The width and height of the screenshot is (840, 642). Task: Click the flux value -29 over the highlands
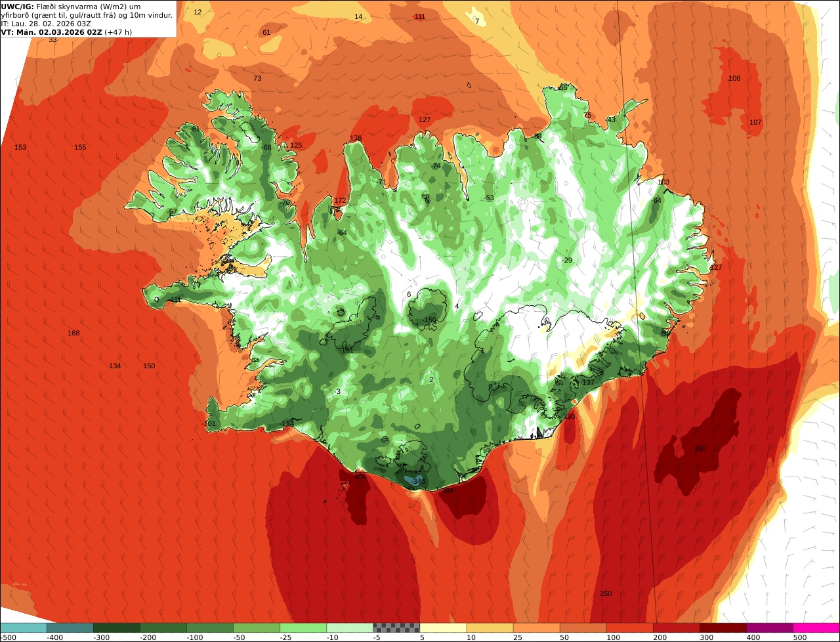click(567, 260)
